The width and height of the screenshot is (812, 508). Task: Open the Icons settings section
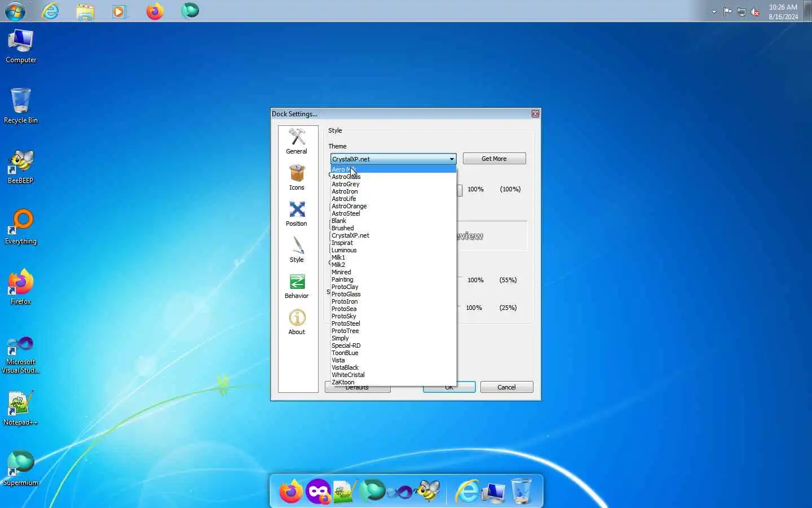(297, 177)
